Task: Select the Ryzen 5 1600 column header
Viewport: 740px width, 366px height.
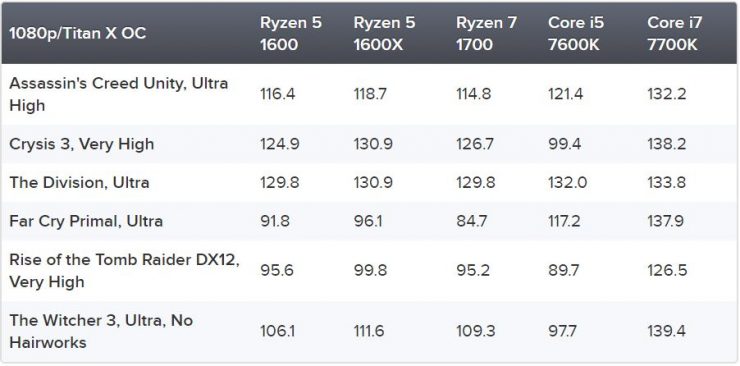Action: (291, 33)
